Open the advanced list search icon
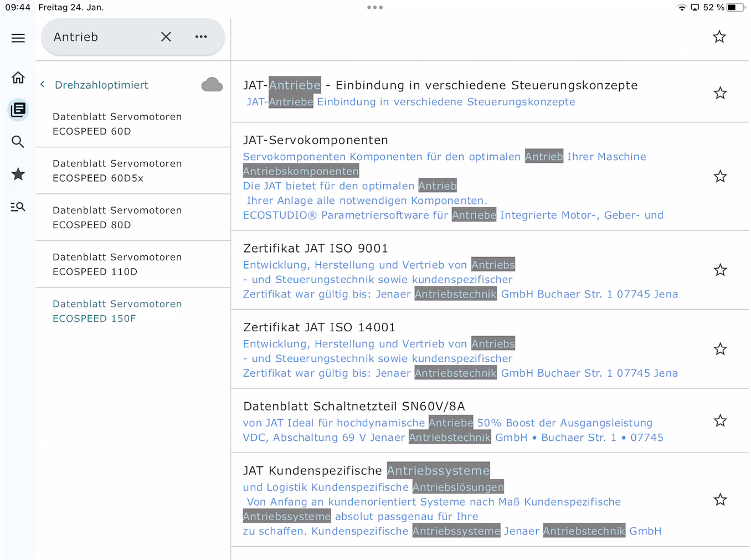751x560 pixels. 18,207
